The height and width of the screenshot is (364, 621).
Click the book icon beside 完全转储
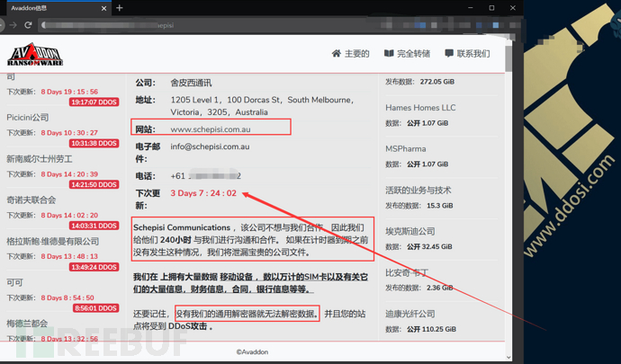(x=389, y=53)
